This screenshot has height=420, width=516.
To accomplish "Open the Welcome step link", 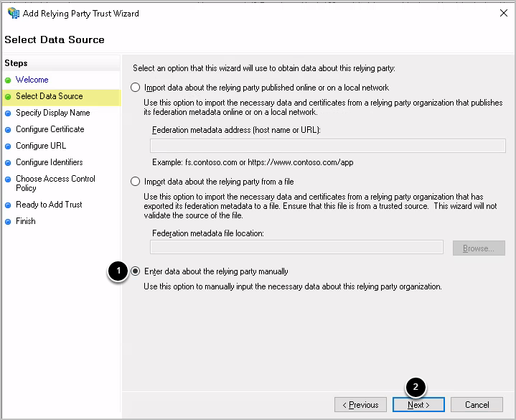I will click(32, 80).
